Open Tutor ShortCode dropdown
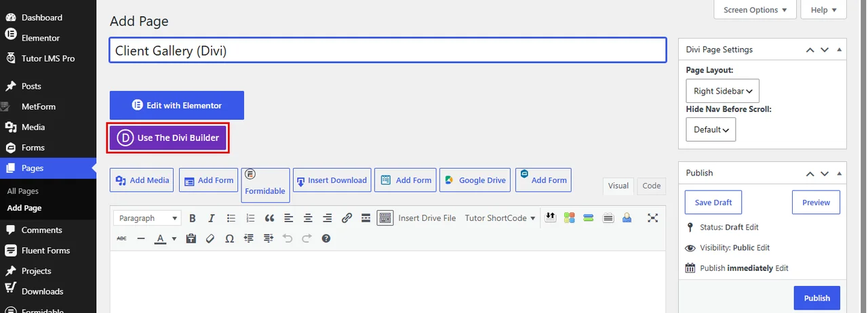868x313 pixels. tap(500, 218)
